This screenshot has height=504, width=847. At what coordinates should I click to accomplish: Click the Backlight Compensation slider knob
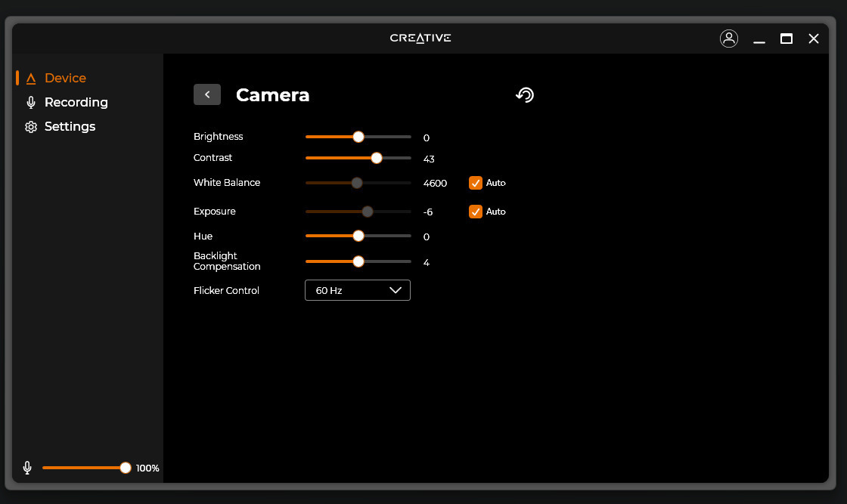(358, 261)
